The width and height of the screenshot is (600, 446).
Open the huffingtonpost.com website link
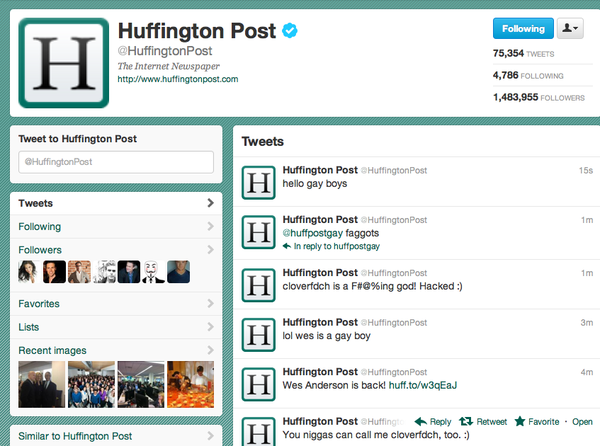click(x=177, y=79)
